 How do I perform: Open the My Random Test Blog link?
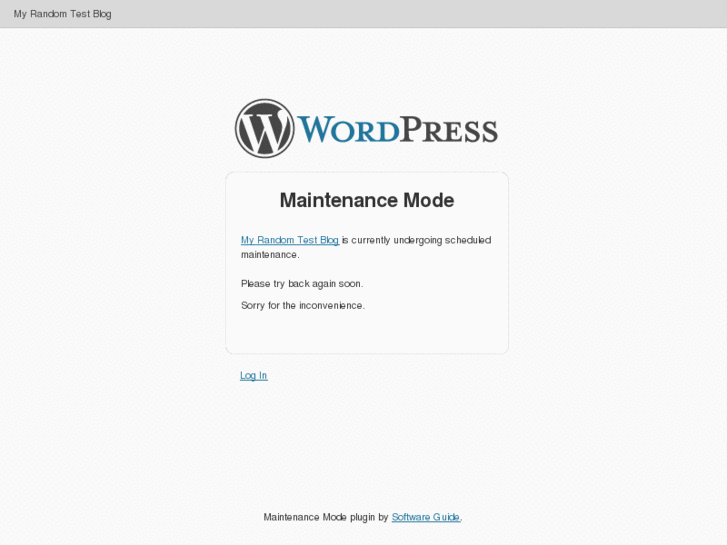tap(290, 240)
